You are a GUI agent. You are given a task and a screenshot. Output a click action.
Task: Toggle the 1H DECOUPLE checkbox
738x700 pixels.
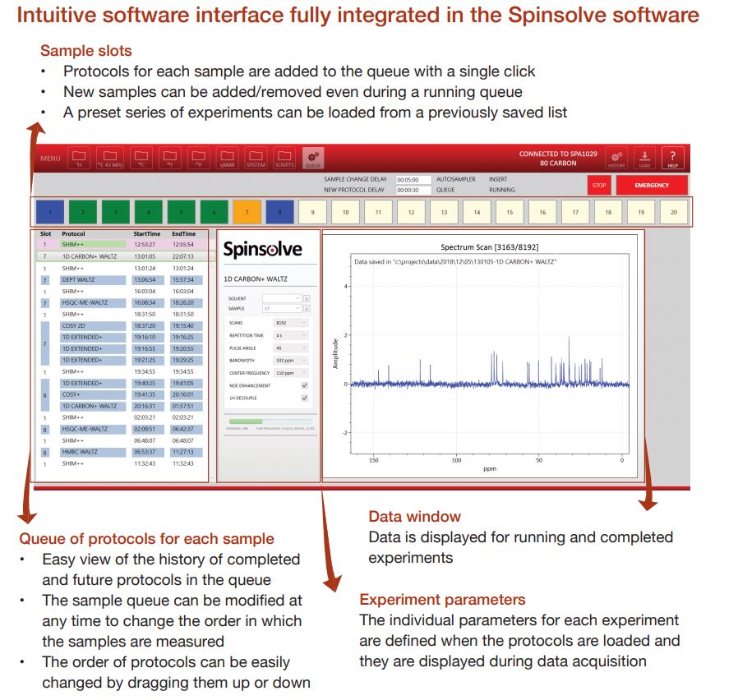click(305, 398)
